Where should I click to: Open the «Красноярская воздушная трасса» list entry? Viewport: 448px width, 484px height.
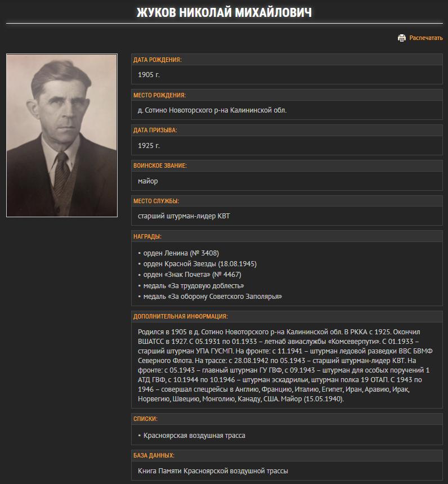pyautogui.click(x=194, y=436)
